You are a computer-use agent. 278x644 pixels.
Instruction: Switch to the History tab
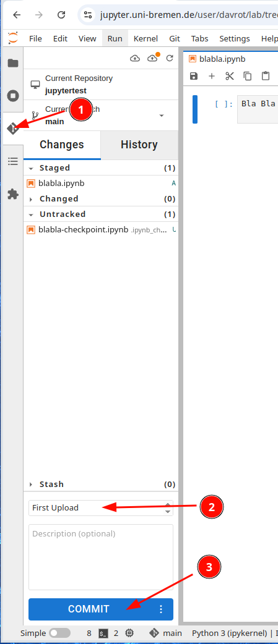pyautogui.click(x=139, y=145)
